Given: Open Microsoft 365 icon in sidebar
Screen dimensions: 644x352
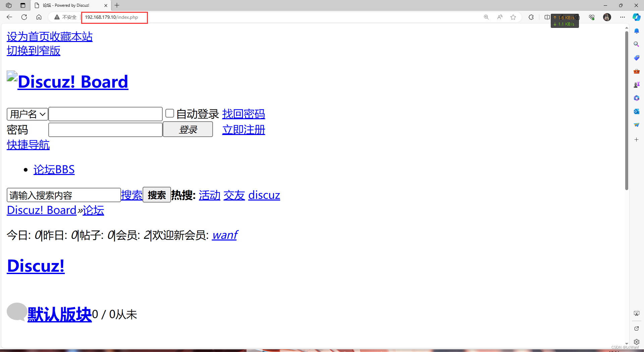Looking at the screenshot, I should (636, 98).
